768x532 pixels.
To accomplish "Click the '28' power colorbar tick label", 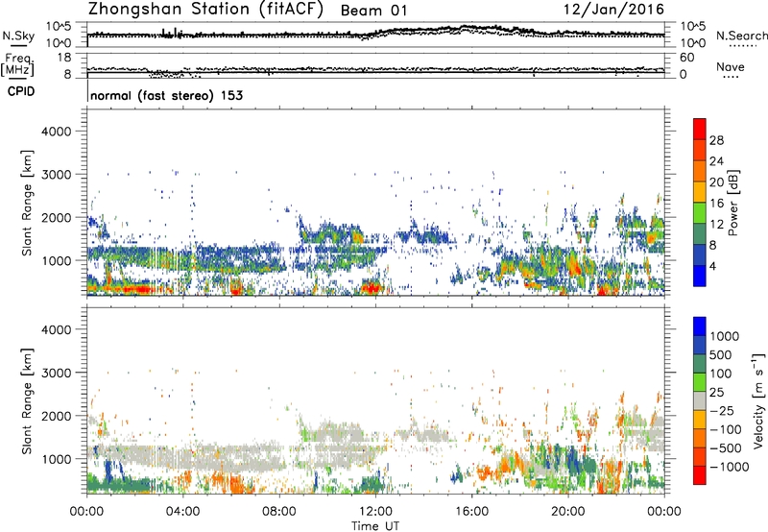I will [x=716, y=140].
